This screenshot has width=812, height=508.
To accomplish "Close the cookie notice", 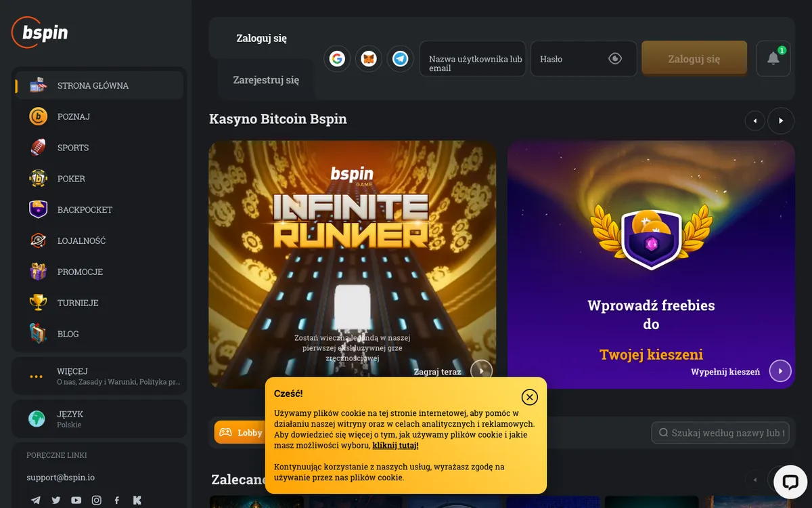I will coord(530,397).
